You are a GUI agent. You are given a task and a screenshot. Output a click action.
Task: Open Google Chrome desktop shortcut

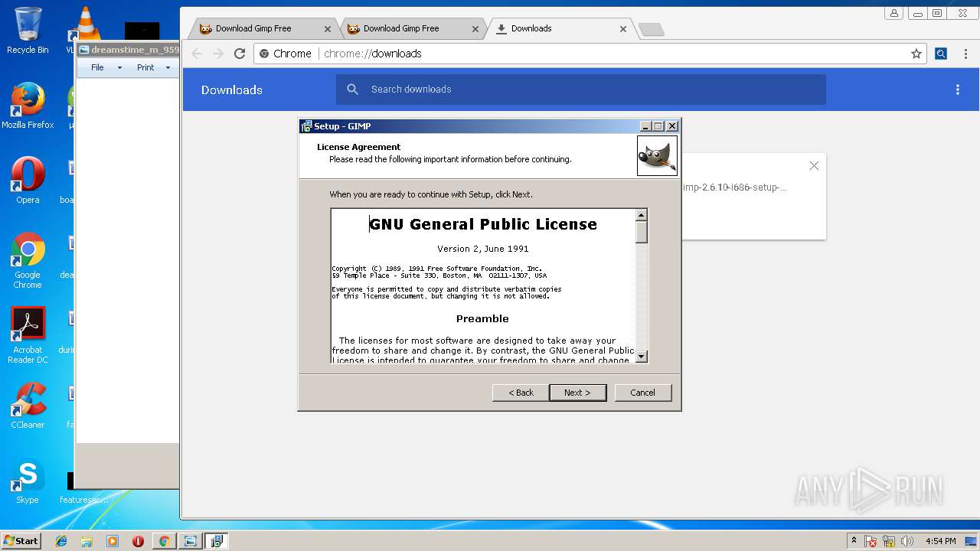point(28,260)
